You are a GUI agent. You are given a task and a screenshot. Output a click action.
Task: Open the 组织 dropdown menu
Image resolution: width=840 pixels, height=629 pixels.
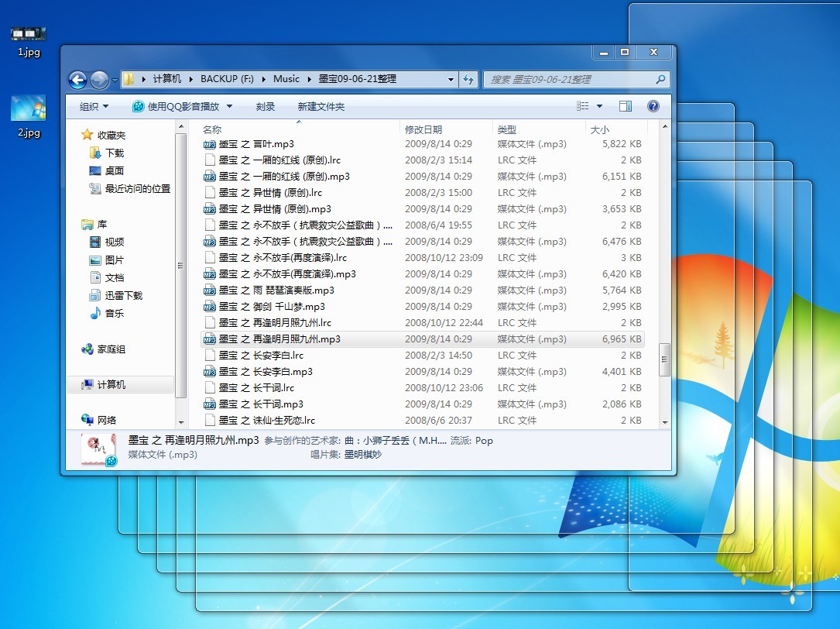pyautogui.click(x=94, y=106)
